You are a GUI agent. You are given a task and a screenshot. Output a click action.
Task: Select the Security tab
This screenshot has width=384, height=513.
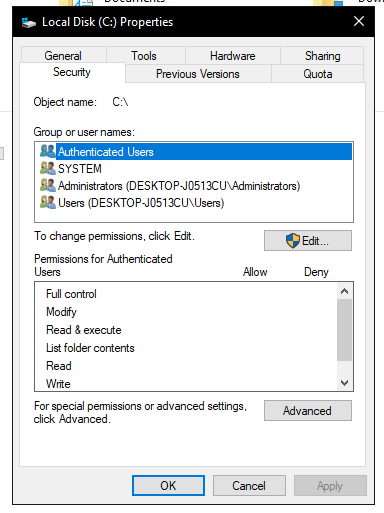pyautogui.click(x=72, y=72)
